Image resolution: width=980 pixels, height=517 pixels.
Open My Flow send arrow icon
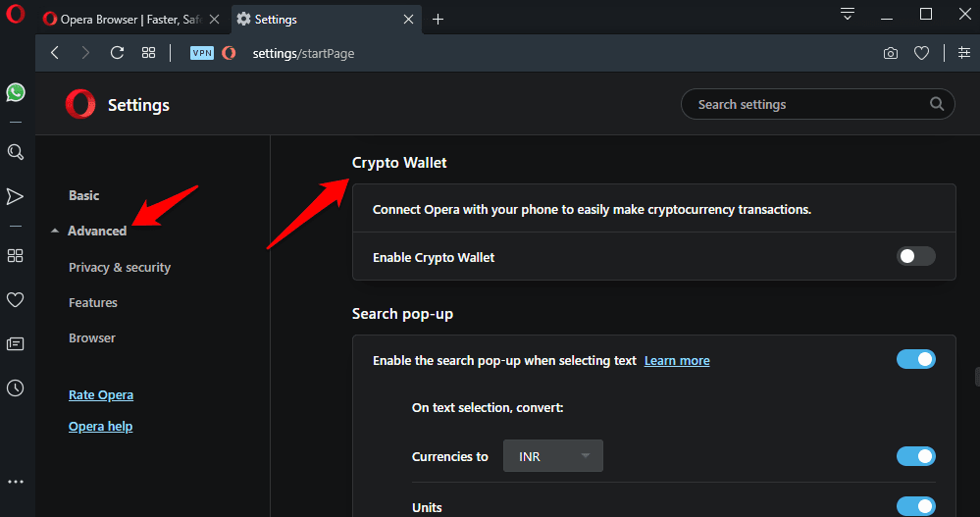[x=15, y=196]
